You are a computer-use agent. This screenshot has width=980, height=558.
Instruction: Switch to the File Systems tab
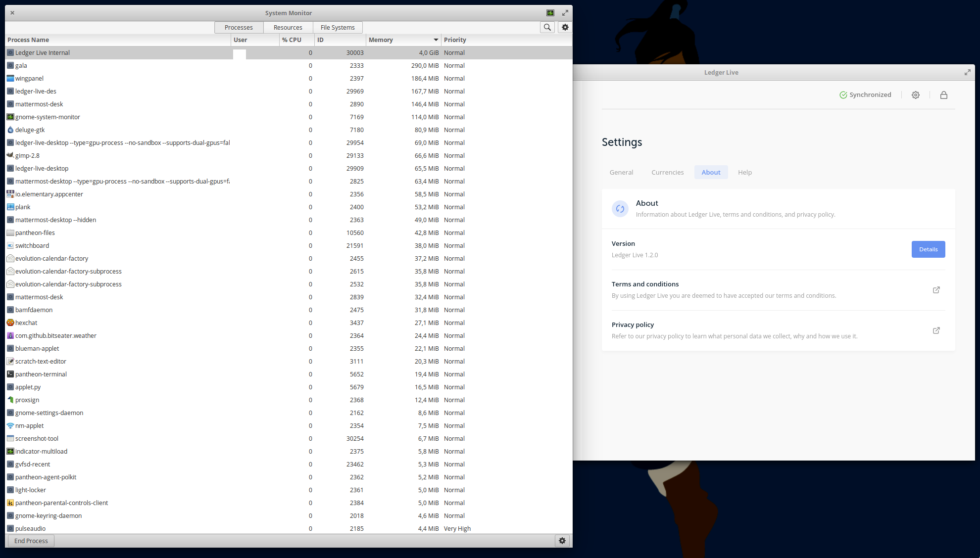point(338,27)
